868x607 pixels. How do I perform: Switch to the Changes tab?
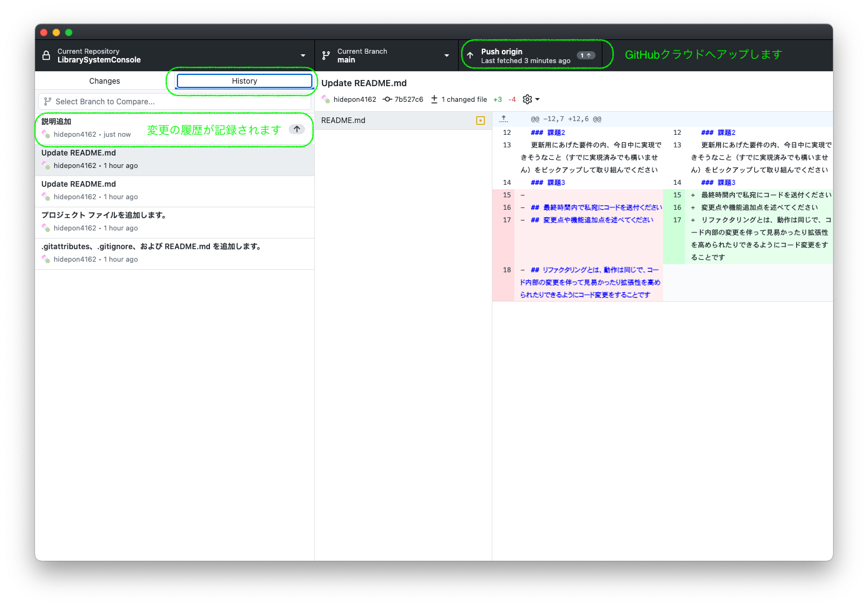(x=104, y=81)
